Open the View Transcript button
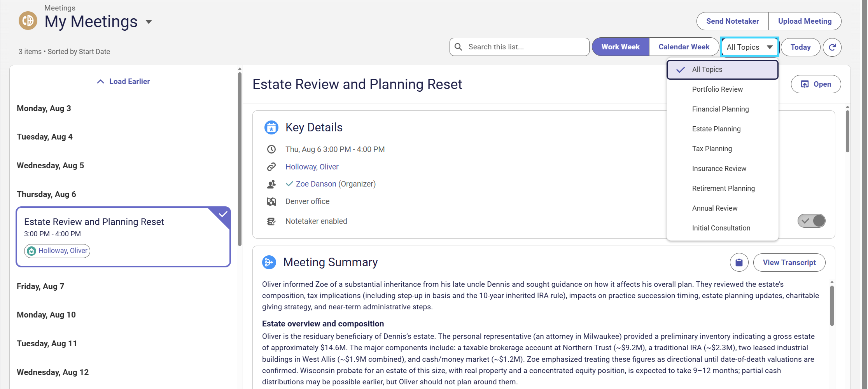 pos(789,263)
